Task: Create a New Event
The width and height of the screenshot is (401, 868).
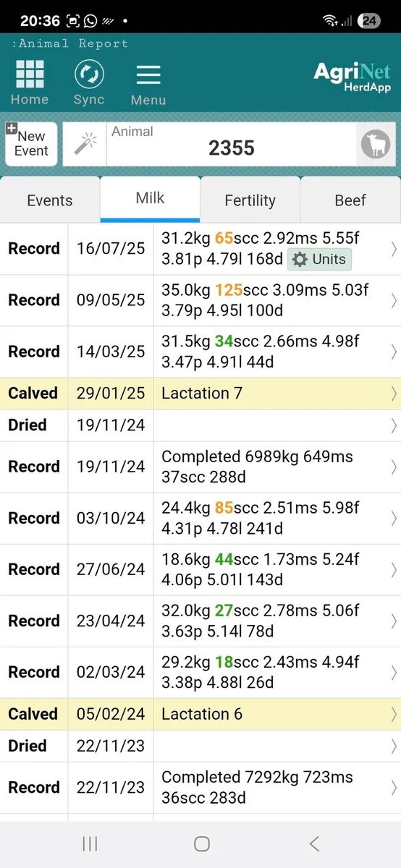Action: point(31,143)
